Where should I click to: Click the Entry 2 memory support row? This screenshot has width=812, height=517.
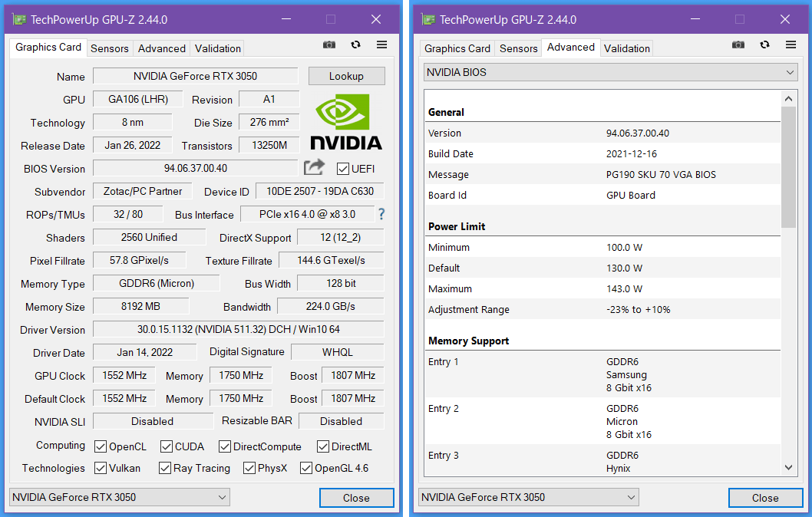602,421
